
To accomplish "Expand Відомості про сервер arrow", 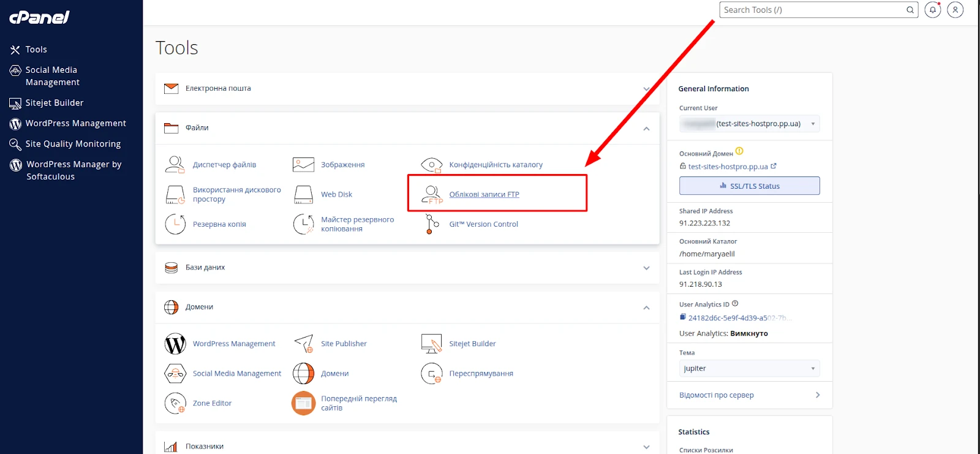I will 818,395.
